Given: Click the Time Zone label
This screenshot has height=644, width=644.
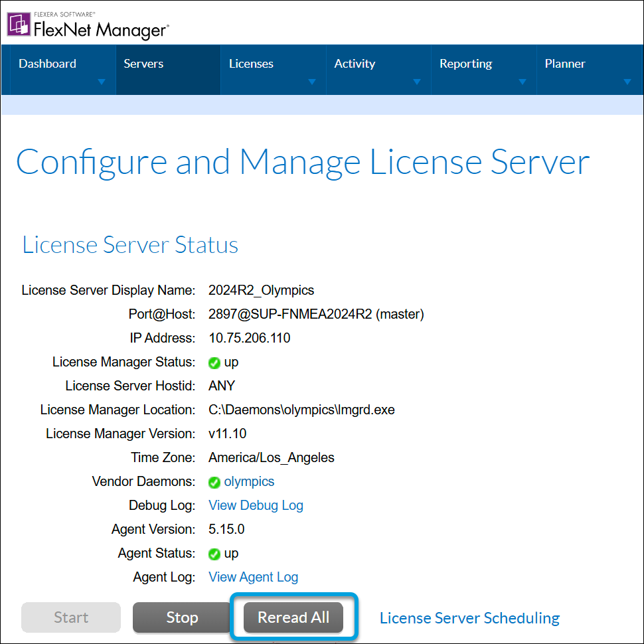Looking at the screenshot, I should click(163, 457).
